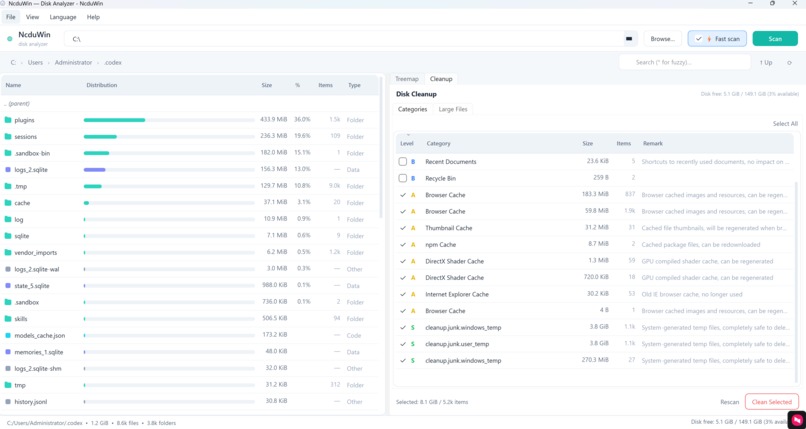The height and width of the screenshot is (429, 806).
Task: Switch to the Large Files tab
Action: (x=453, y=109)
